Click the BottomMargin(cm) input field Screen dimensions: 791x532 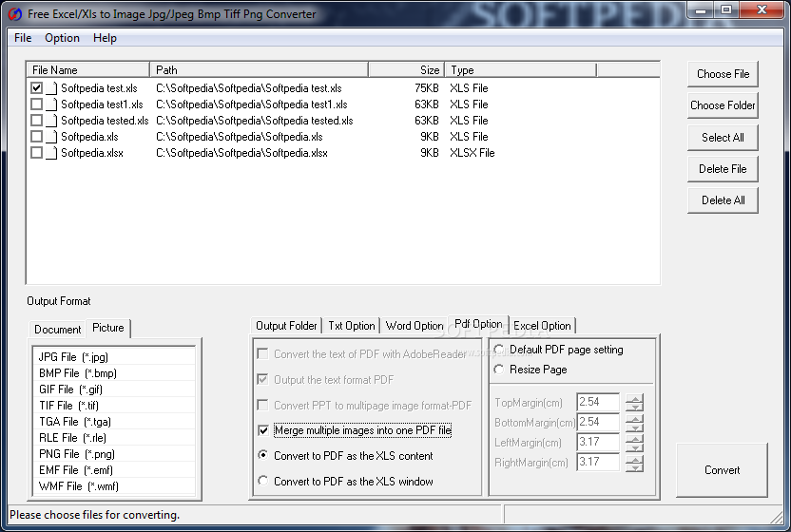[598, 422]
